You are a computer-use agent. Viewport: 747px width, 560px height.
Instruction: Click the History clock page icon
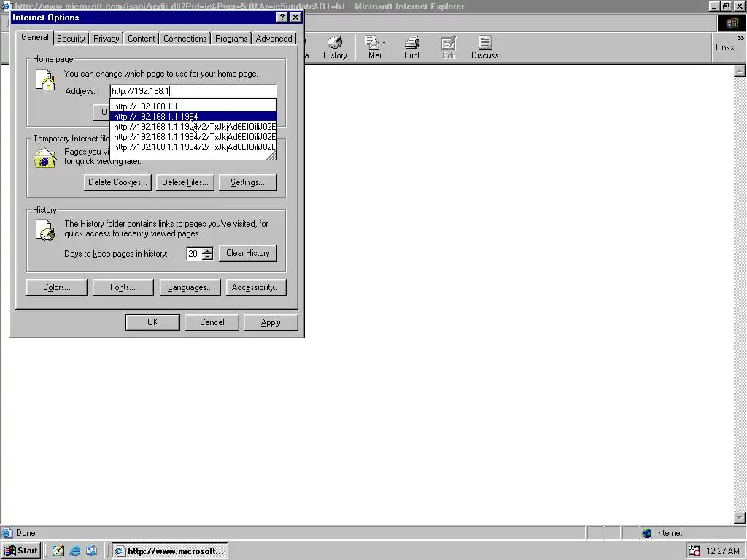click(x=45, y=230)
